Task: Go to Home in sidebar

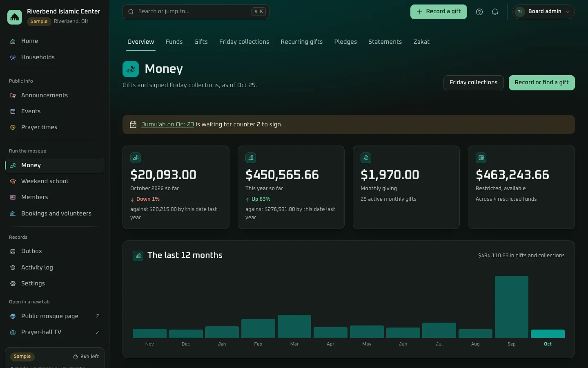Action: point(55,41)
